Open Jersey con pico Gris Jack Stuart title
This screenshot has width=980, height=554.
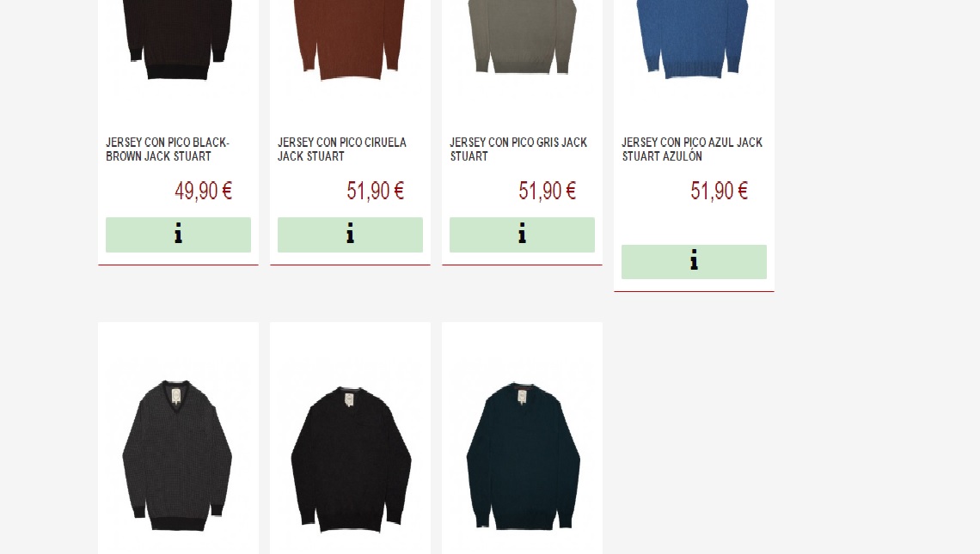point(518,149)
